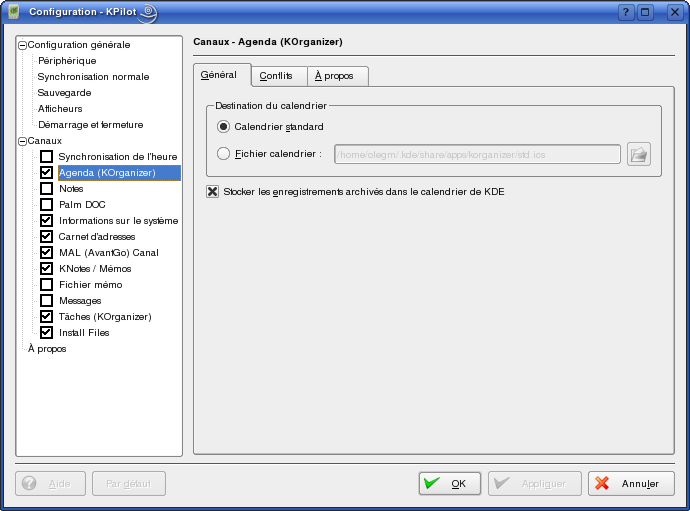Image resolution: width=690 pixels, height=511 pixels.
Task: Switch to the Conflits tab
Action: tap(279, 76)
